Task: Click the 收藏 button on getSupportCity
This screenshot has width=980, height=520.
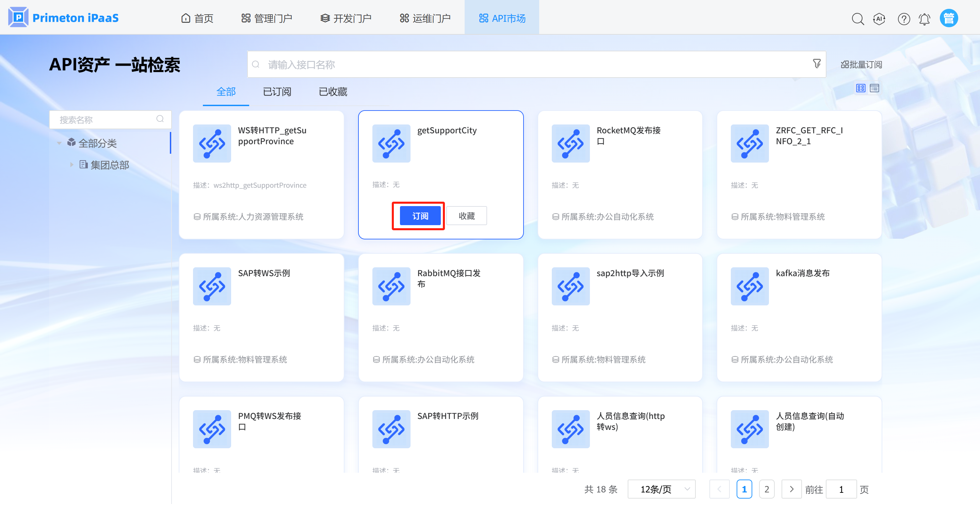Action: (466, 216)
